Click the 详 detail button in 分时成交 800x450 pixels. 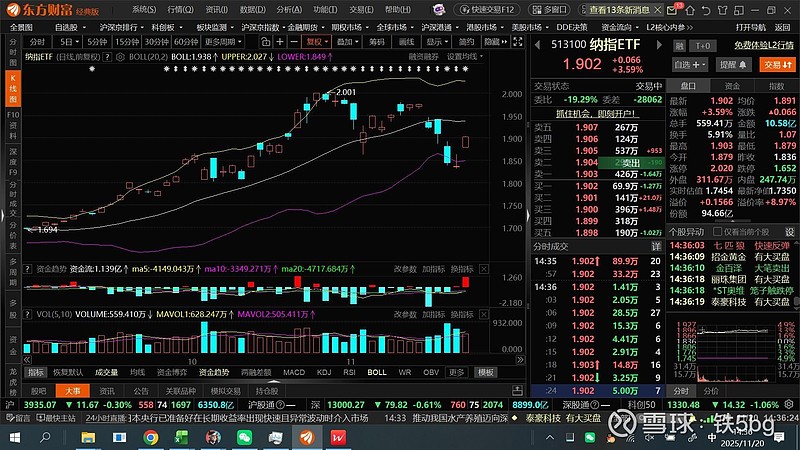click(655, 247)
